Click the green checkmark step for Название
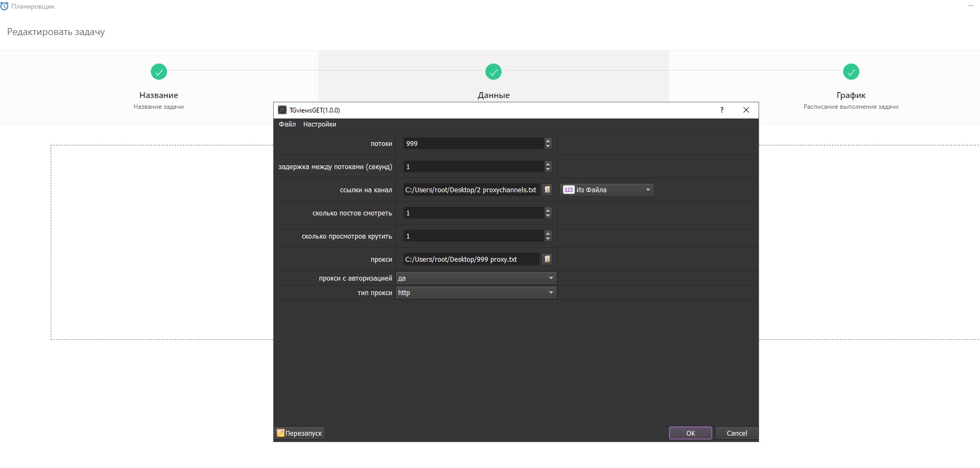 click(x=159, y=72)
